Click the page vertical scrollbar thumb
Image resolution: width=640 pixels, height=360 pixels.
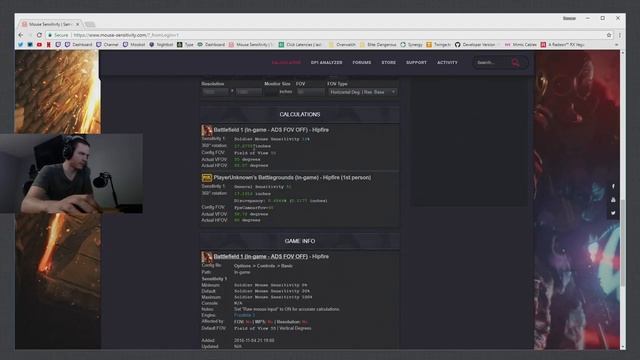[622, 242]
